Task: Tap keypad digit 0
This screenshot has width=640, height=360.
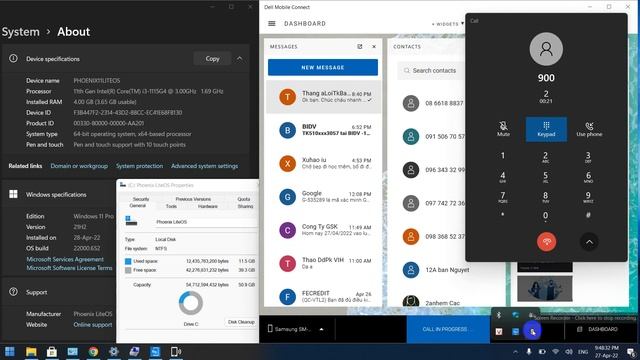Action: pyautogui.click(x=546, y=216)
